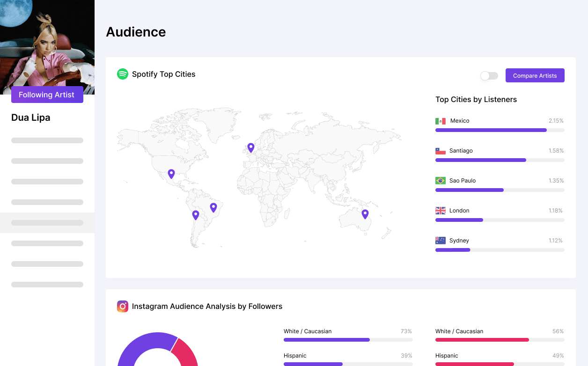Select the map pin over Santiago

point(196,215)
